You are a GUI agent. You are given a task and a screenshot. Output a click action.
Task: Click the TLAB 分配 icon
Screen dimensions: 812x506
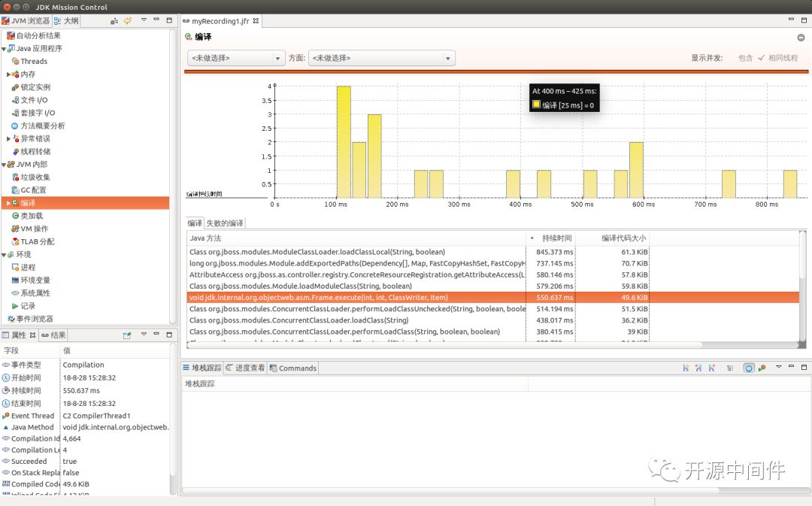pyautogui.click(x=16, y=241)
